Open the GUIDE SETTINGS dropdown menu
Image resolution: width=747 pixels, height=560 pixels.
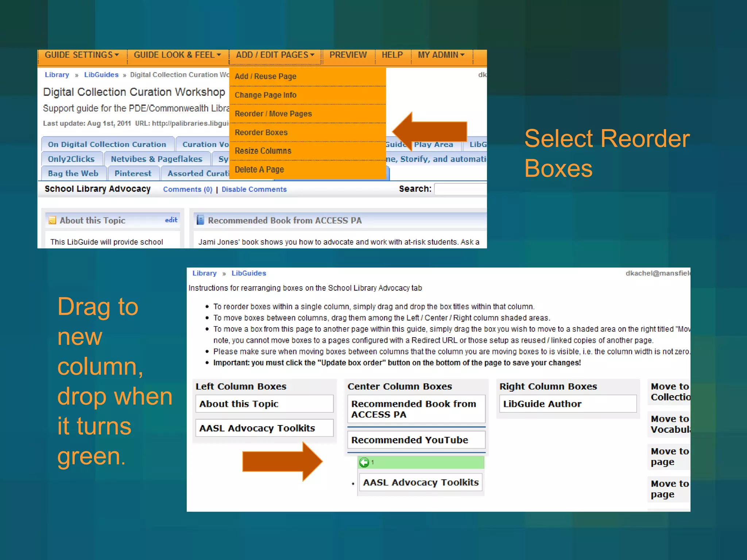click(82, 55)
